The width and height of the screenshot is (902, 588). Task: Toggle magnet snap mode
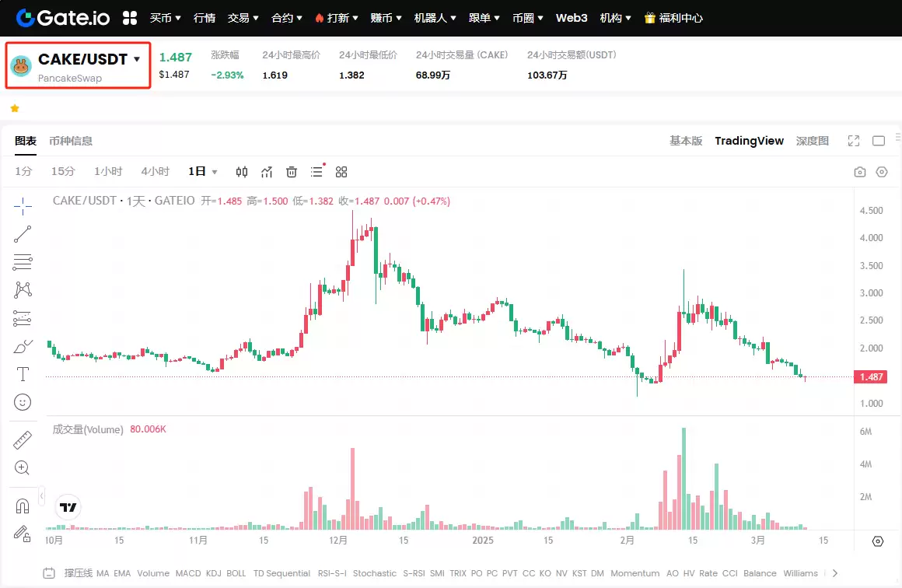pos(23,506)
